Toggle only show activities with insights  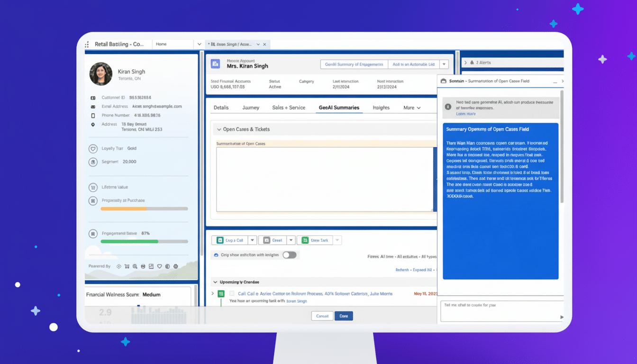click(290, 255)
